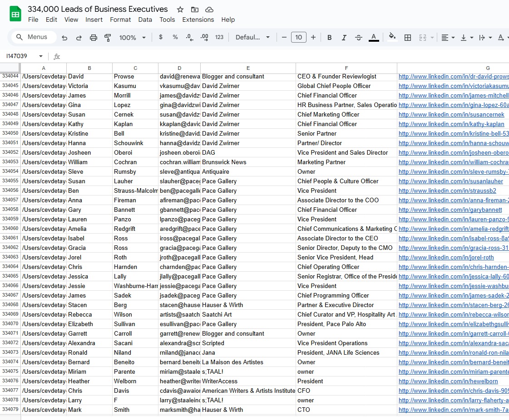This screenshot has height=420, width=509.
Task: Expand the name box dropdown
Action: (41, 56)
